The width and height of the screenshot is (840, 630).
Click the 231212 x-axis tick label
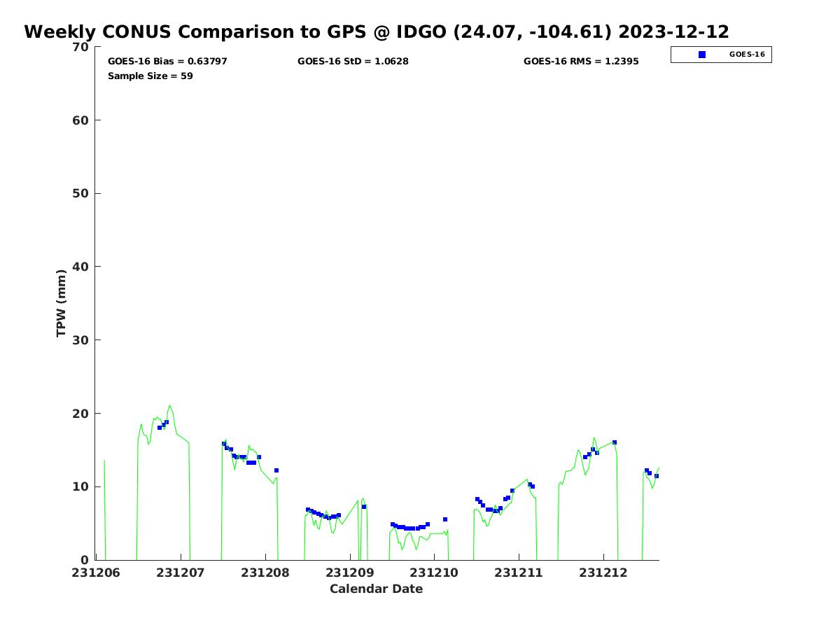click(x=603, y=573)
